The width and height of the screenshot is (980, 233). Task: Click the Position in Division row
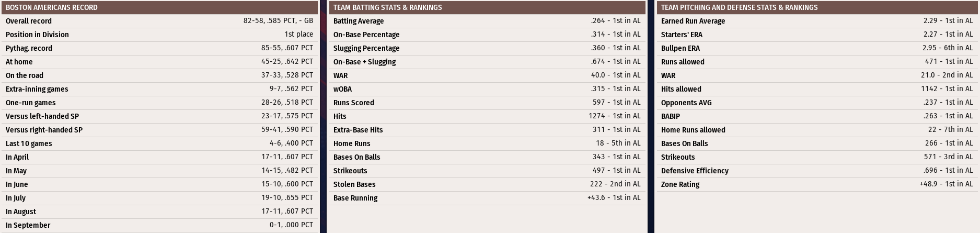tap(159, 35)
